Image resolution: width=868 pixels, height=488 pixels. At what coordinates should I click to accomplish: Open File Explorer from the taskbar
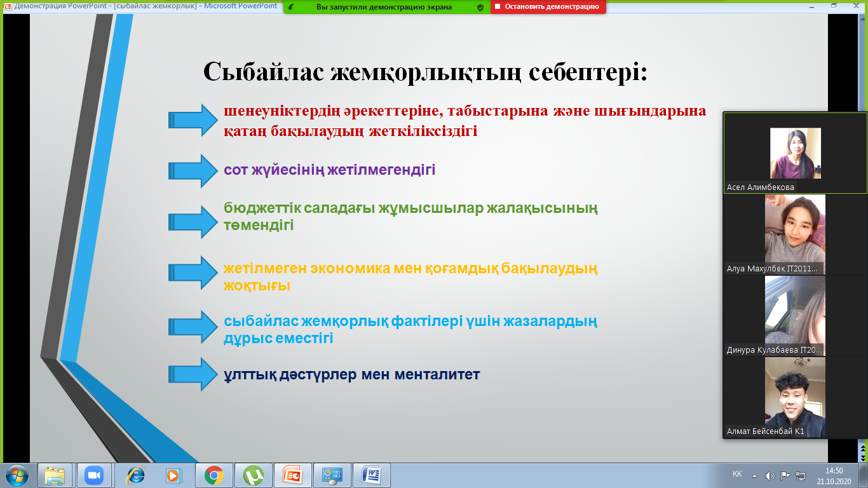(x=55, y=475)
